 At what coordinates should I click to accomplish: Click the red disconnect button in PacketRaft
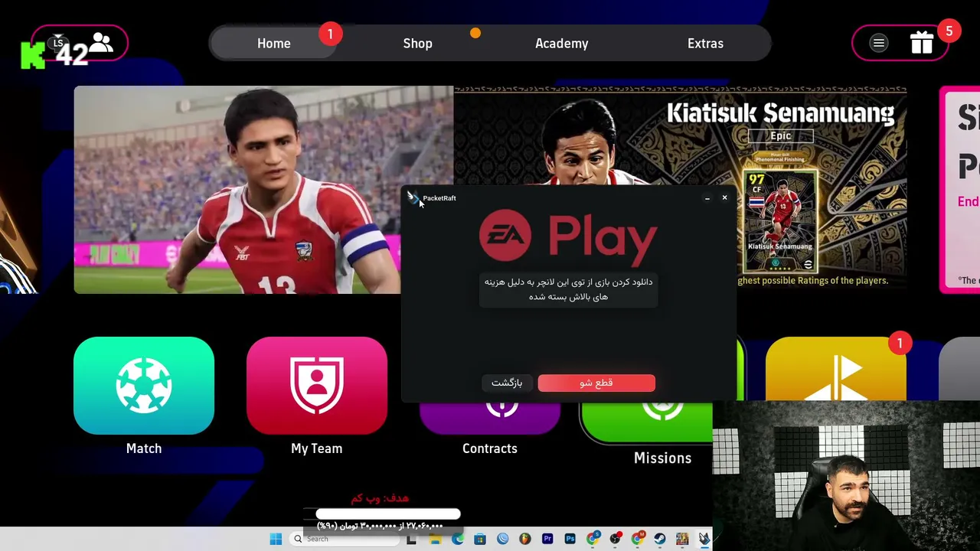(x=596, y=383)
